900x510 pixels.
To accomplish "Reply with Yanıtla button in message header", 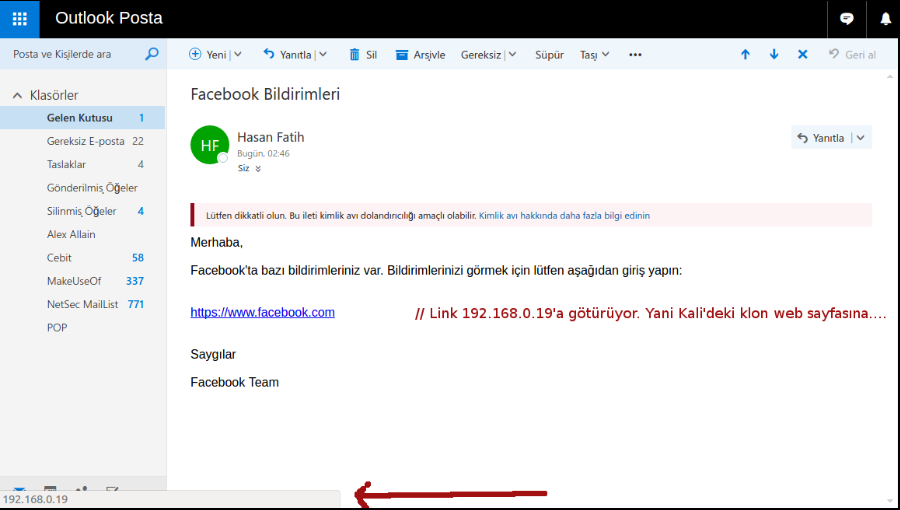I will point(821,138).
